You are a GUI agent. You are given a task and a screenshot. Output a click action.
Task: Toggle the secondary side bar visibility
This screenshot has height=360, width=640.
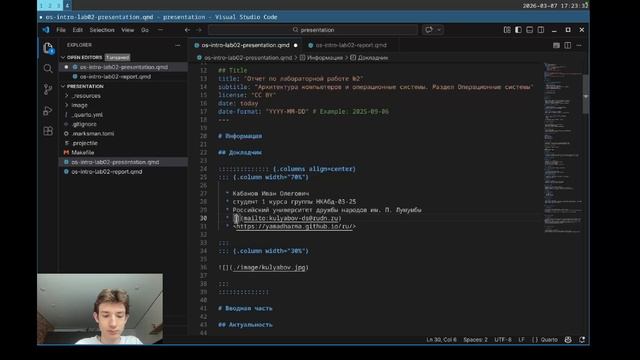click(541, 30)
